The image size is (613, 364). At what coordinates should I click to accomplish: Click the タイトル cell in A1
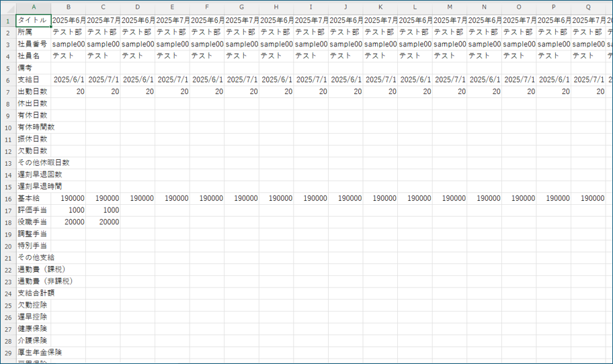point(33,20)
